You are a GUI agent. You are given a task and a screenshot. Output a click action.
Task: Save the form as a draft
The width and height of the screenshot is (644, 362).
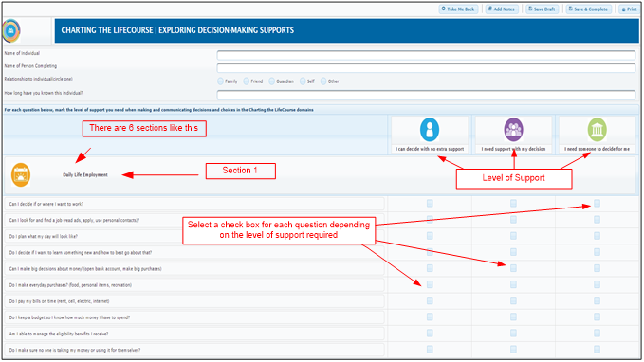pos(543,9)
